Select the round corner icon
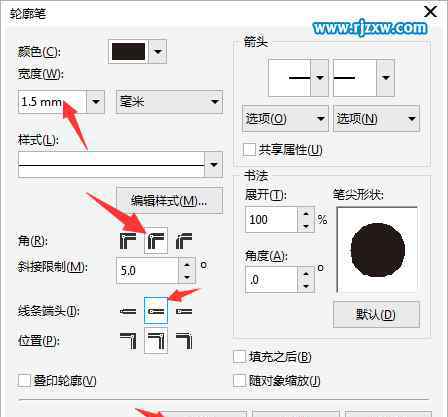The width and height of the screenshot is (448, 417). pos(156,241)
